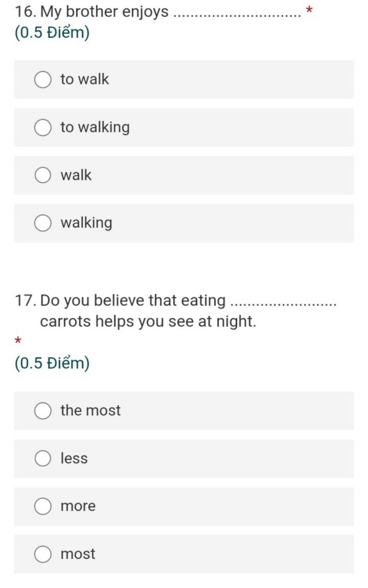The width and height of the screenshot is (368, 588).
Task: Click the 'walking' option label text
Action: pos(86,223)
